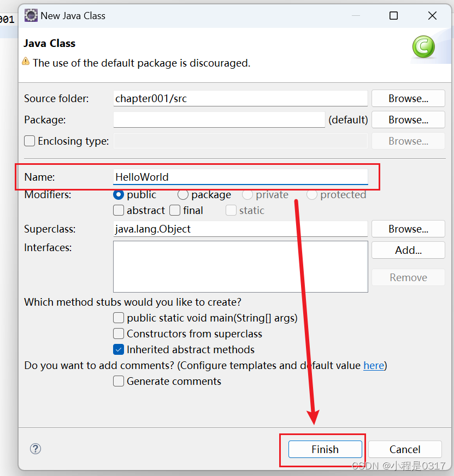
Task: Click Finish to create the class
Action: coord(325,449)
